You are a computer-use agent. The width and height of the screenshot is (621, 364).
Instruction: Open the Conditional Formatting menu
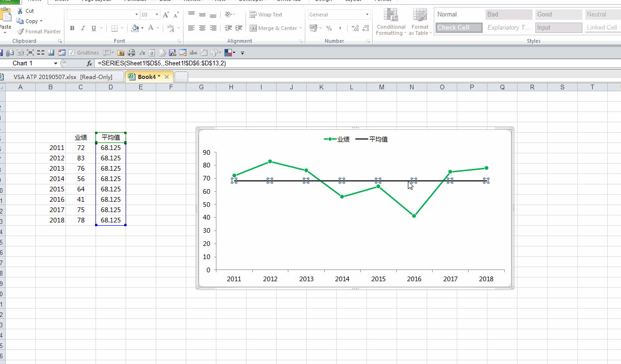(391, 22)
